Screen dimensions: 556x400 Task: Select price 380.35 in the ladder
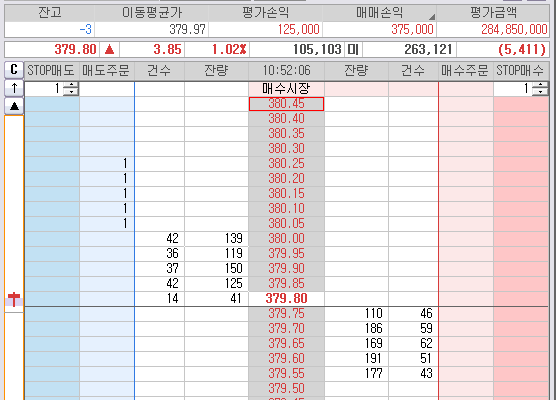286,134
